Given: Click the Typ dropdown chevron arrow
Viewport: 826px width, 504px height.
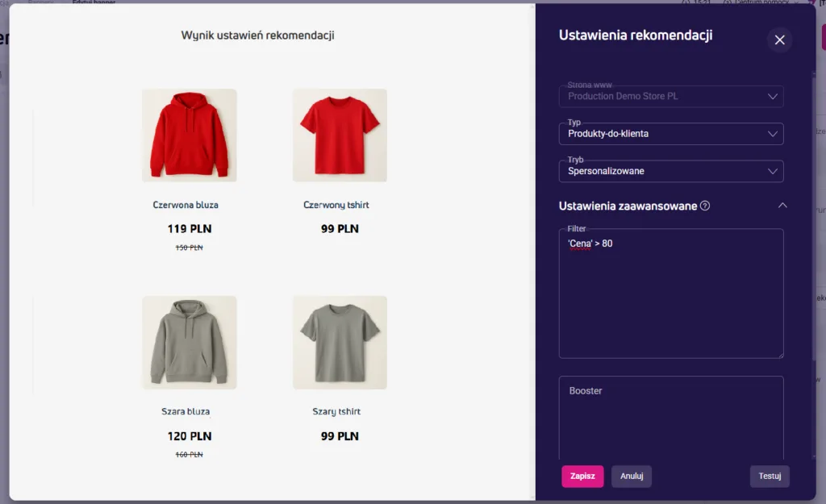Looking at the screenshot, I should point(772,134).
